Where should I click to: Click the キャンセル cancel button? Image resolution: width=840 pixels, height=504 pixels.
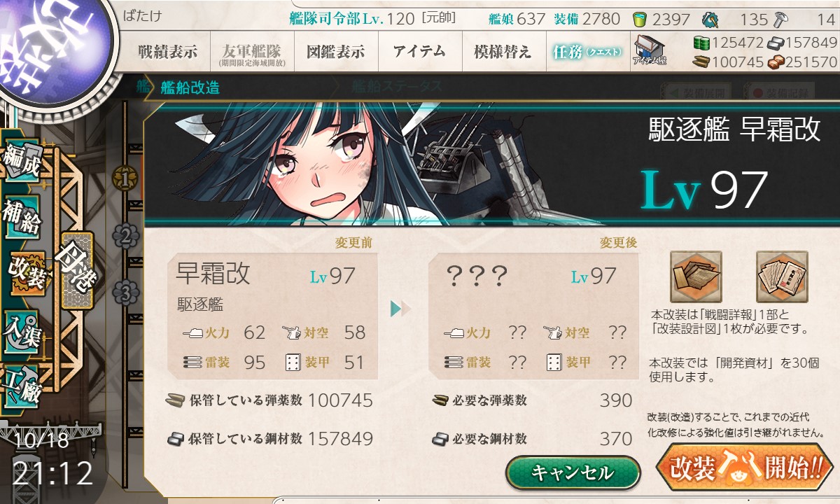pos(573,472)
